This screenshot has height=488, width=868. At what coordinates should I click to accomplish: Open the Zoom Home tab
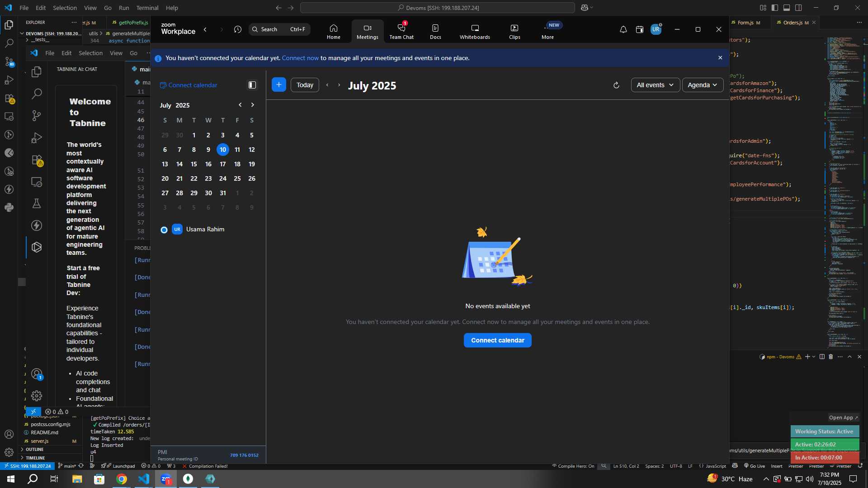[334, 32]
